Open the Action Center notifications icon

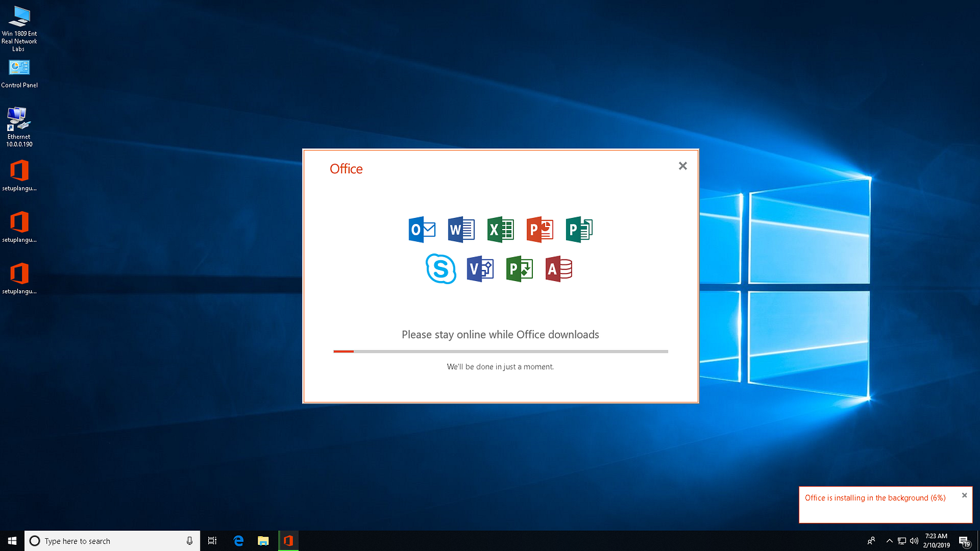[x=964, y=541]
